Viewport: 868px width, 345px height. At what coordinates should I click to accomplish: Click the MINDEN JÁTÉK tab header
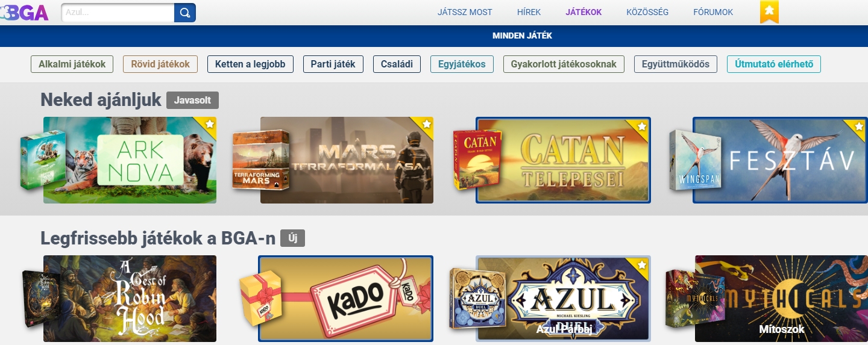(522, 36)
